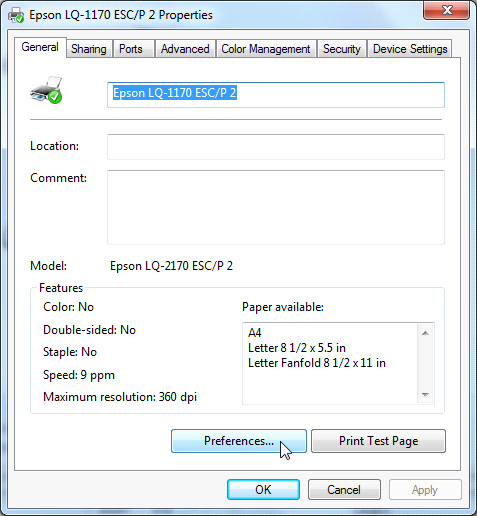Open the Color Management tab
This screenshot has height=516, width=477.
point(266,49)
